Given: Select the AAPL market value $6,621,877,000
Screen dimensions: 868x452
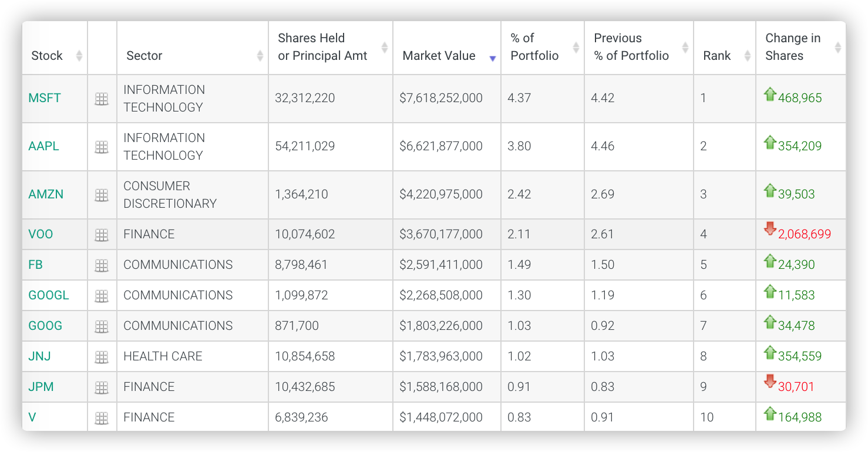Looking at the screenshot, I should [x=441, y=146].
